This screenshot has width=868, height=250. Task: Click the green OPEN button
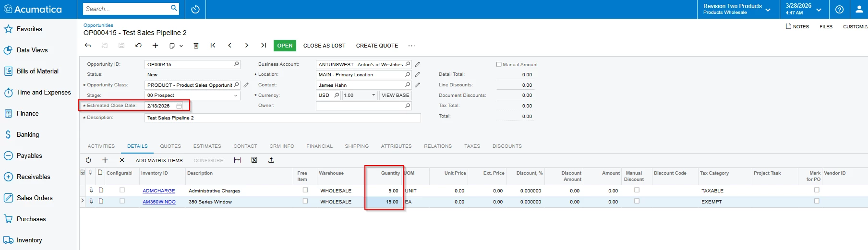pos(285,46)
